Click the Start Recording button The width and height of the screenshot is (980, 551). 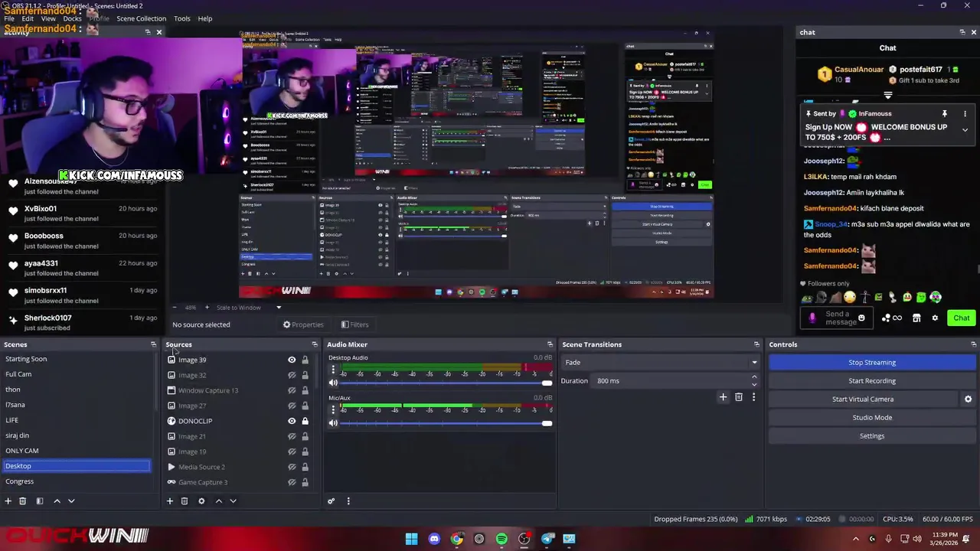(x=872, y=380)
